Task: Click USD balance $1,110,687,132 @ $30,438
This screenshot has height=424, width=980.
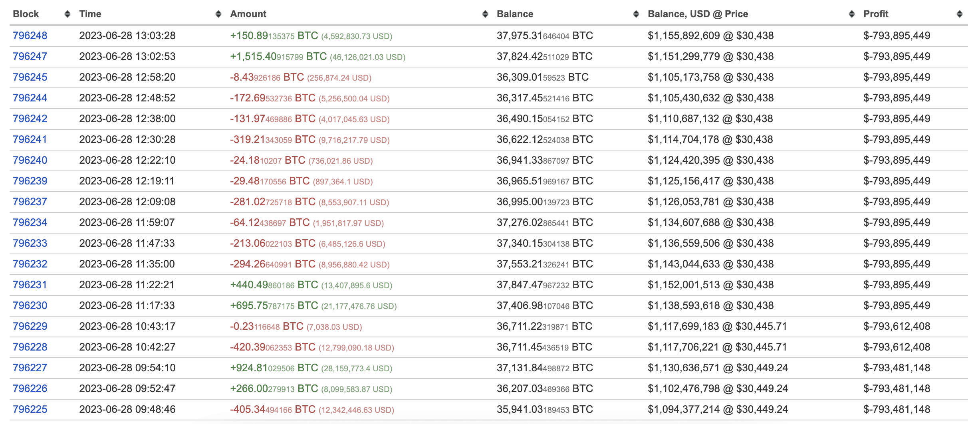Action: 710,119
